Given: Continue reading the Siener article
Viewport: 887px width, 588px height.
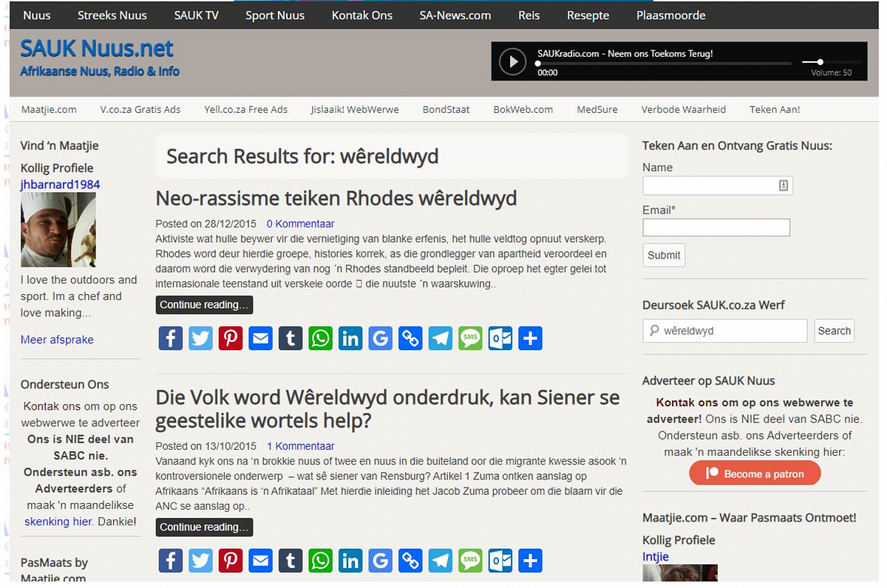Looking at the screenshot, I should [204, 527].
